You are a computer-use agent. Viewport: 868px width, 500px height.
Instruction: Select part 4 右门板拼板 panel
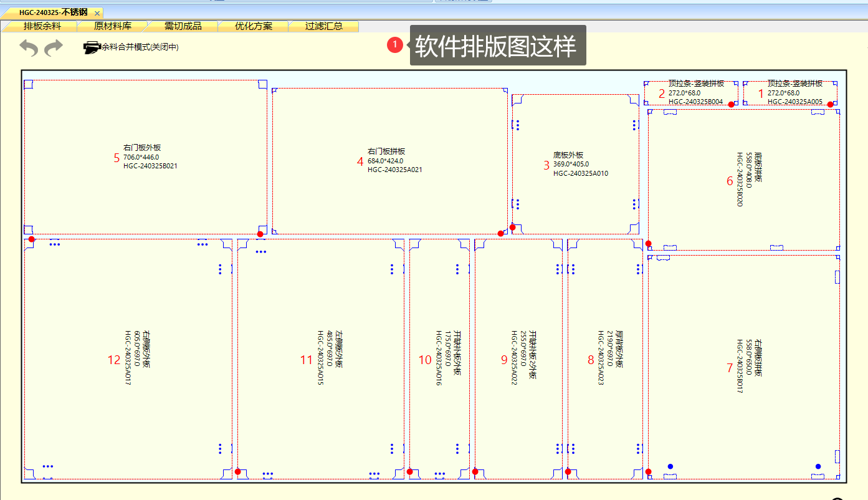(389, 161)
